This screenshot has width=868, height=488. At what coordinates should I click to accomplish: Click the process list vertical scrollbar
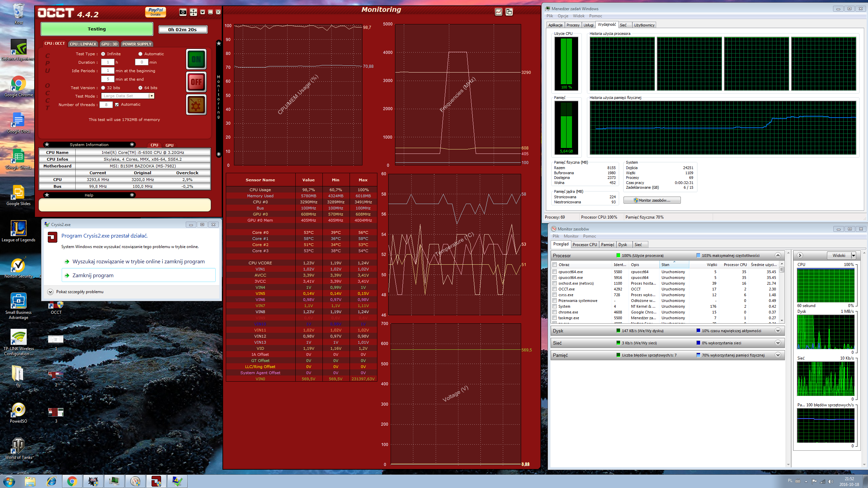pos(782,291)
